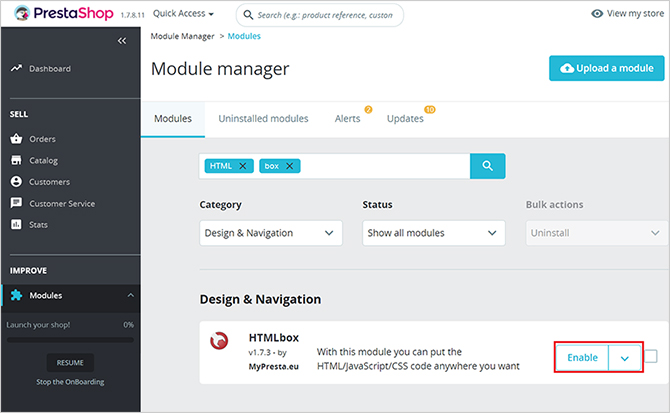The image size is (670, 413).
Task: Enable the HTMLbox module
Action: point(582,358)
